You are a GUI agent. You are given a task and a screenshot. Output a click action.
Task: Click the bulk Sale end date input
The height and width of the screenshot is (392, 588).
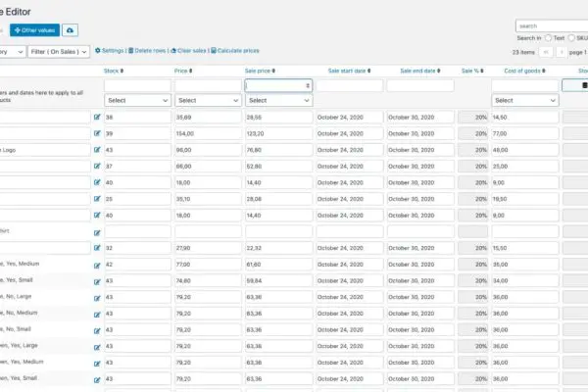[x=420, y=85]
